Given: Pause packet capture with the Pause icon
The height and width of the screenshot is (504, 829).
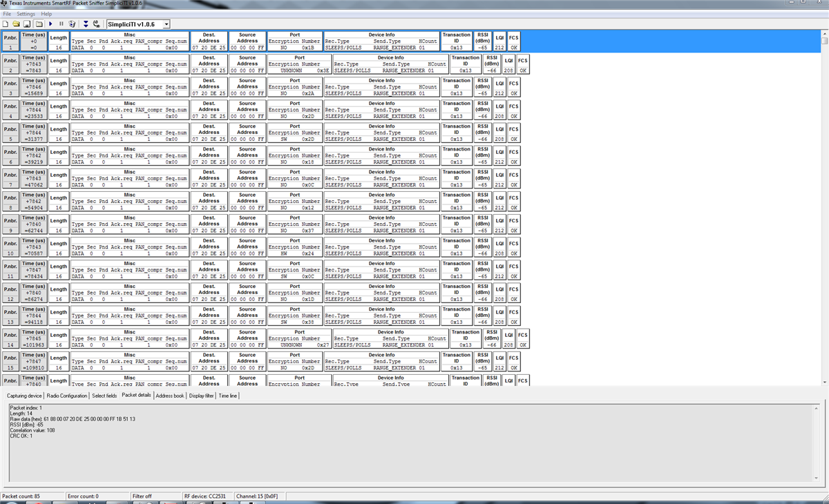Looking at the screenshot, I should click(x=61, y=24).
